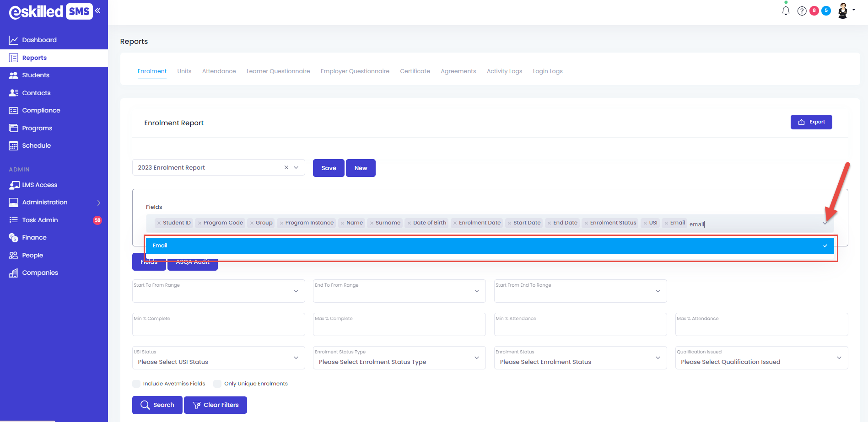Image resolution: width=868 pixels, height=422 pixels.
Task: Remove the Student ID field tag
Action: pyautogui.click(x=159, y=223)
